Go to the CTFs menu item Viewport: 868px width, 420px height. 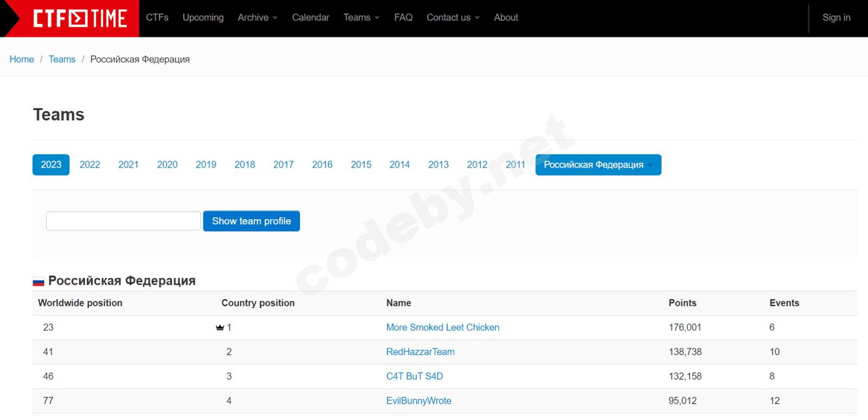point(157,17)
